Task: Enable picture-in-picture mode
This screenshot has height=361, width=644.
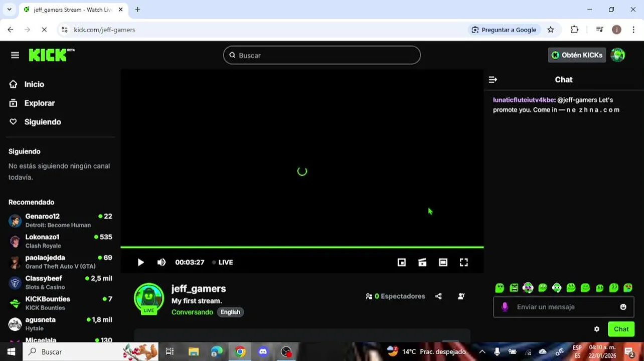Action: tap(402, 262)
